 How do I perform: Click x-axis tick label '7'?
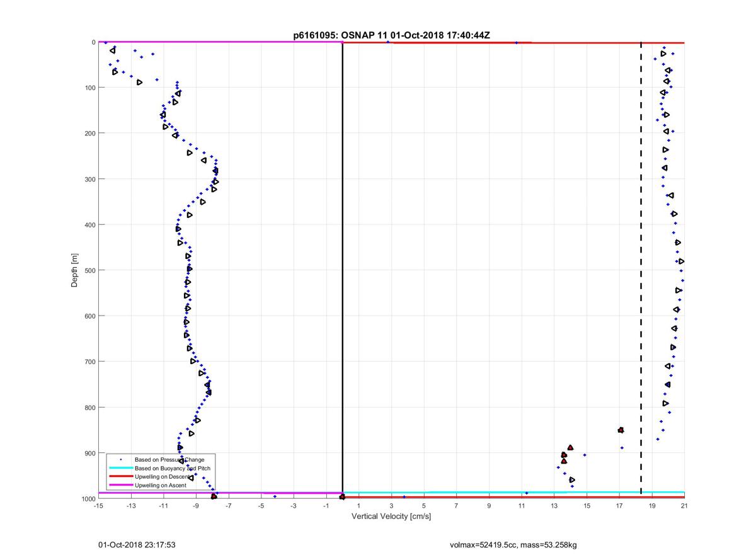(456, 505)
